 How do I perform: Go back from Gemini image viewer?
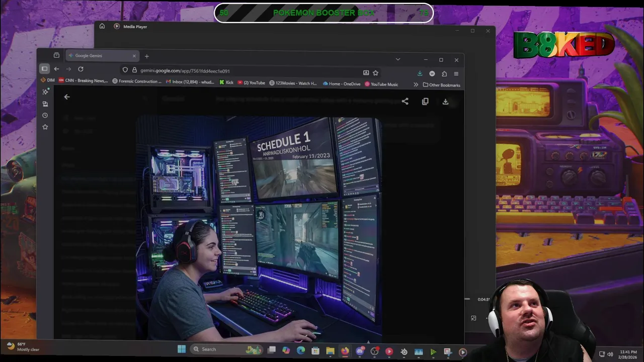tap(67, 97)
